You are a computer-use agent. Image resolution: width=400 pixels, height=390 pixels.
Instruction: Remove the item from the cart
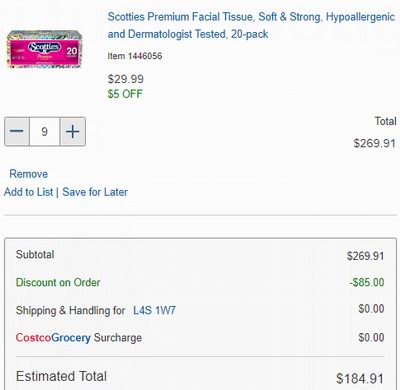click(x=28, y=174)
